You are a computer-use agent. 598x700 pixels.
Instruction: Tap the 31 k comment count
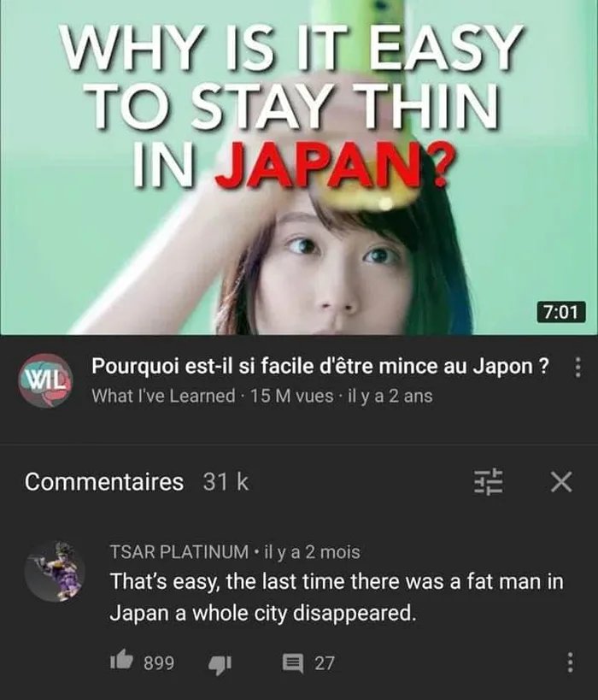(226, 482)
